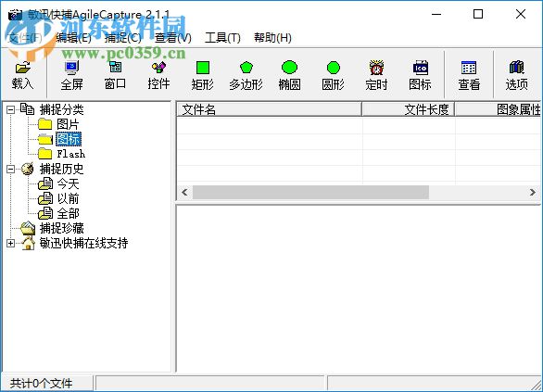Click the 全部 history page icon
543x392 pixels.
(45, 213)
